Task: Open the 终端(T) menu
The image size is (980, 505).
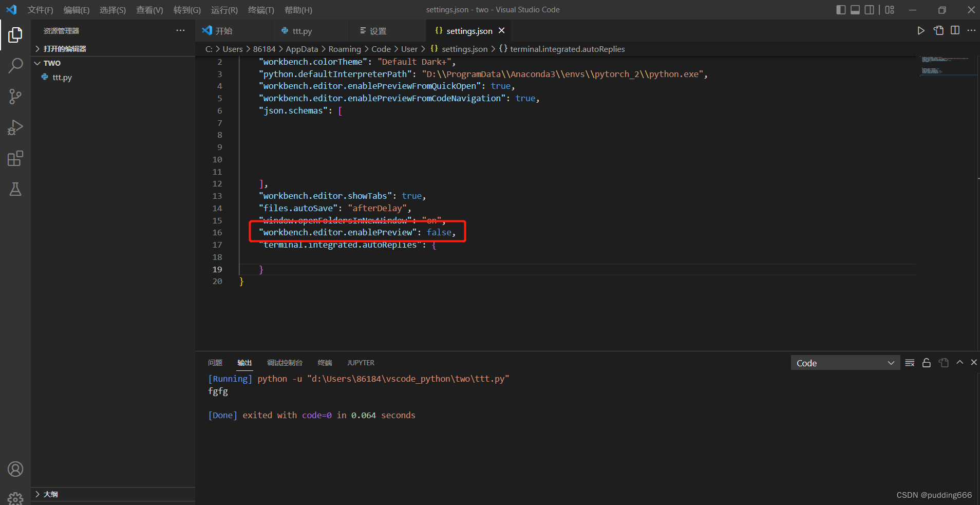Action: click(261, 10)
